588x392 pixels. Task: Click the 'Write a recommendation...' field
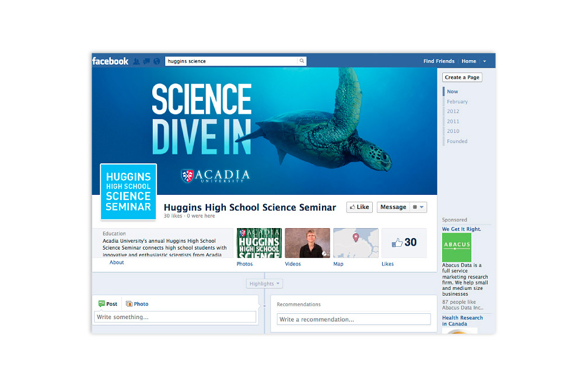(x=353, y=319)
